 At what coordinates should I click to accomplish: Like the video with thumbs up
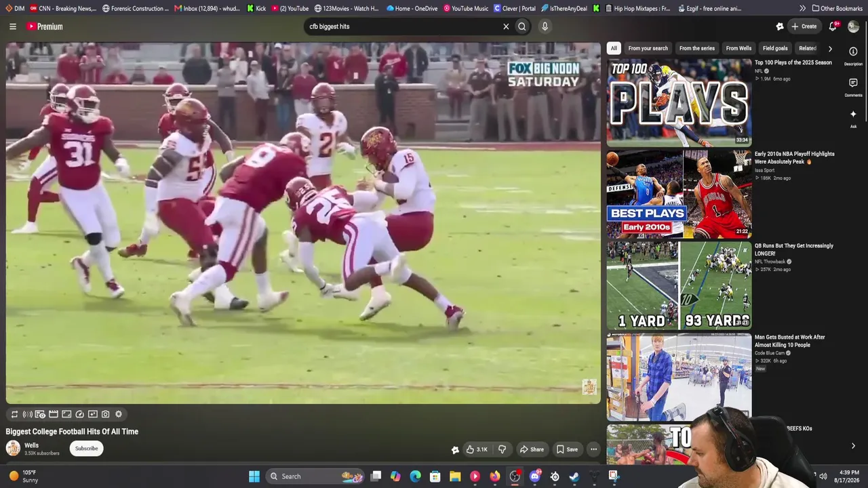point(477,449)
